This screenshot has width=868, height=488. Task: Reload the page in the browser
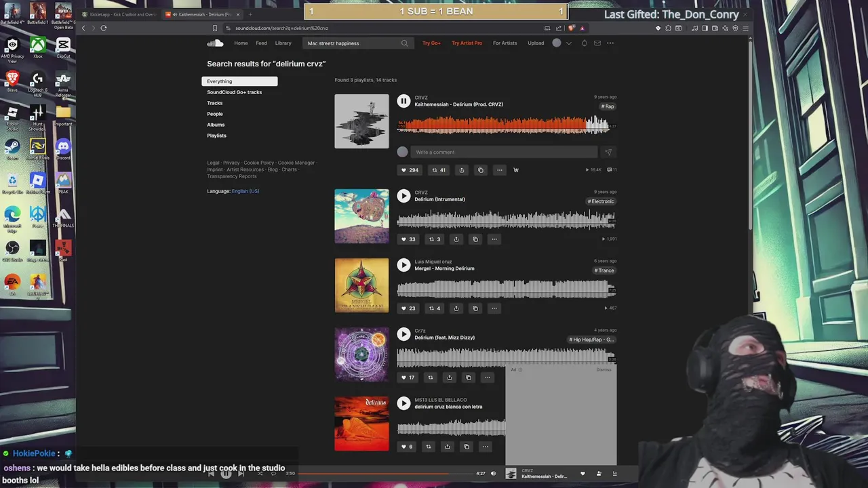pyautogui.click(x=104, y=28)
